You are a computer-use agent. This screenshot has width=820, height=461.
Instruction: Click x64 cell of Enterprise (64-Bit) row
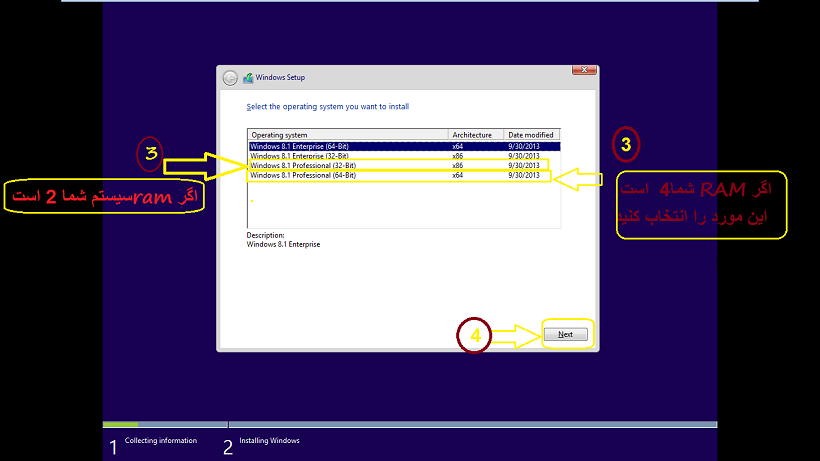[458, 146]
